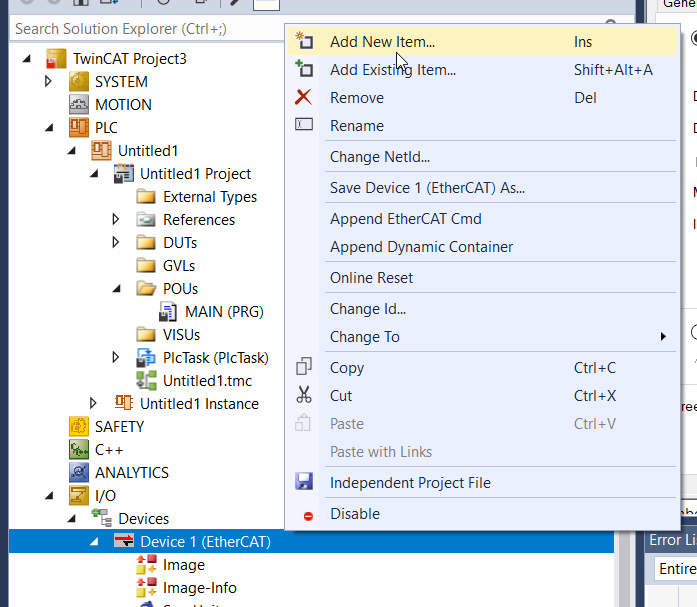Click the MAIN (PRG) program icon

click(168, 312)
